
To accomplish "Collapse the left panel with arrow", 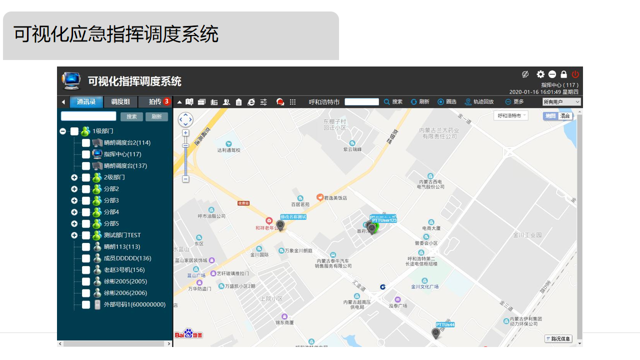I will point(63,102).
